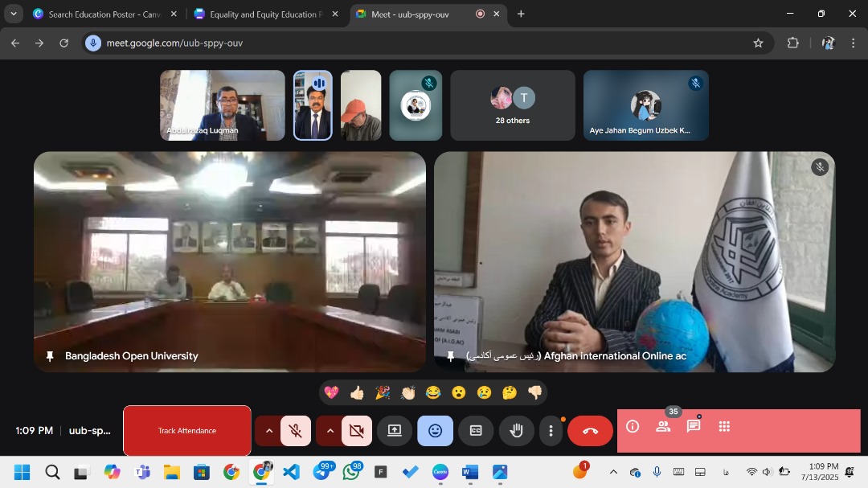This screenshot has width=868, height=488.
Task: Expand video settings arrow beside camera
Action: click(x=330, y=431)
